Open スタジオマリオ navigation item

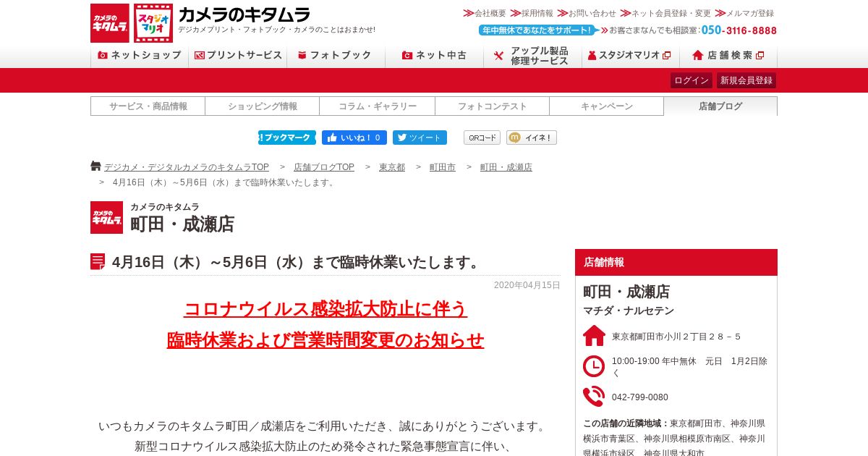[631, 55]
